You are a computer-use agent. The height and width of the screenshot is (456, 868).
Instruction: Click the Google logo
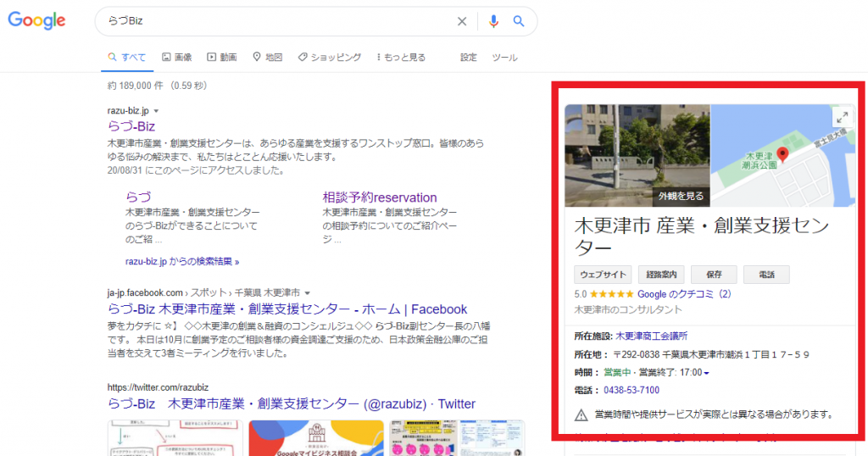click(36, 20)
